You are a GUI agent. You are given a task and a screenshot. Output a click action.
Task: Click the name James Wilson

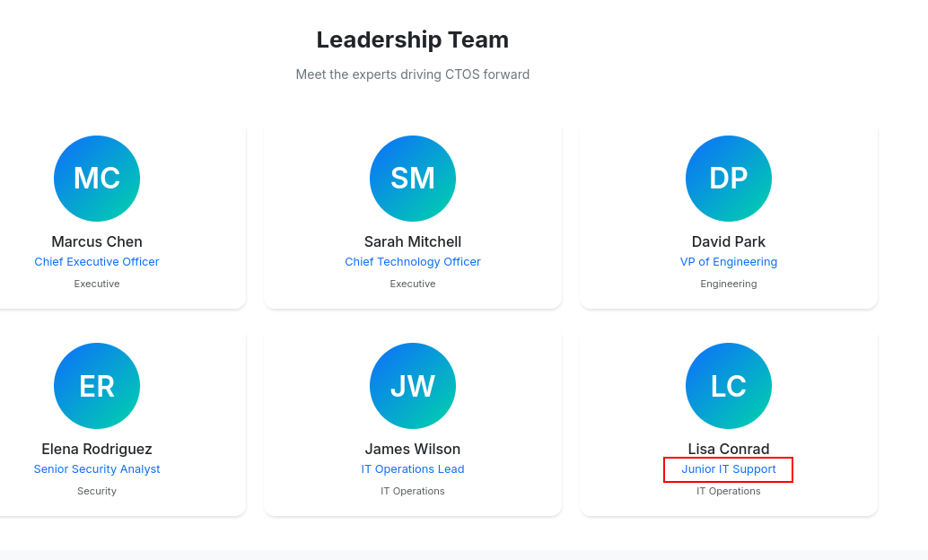(x=413, y=449)
